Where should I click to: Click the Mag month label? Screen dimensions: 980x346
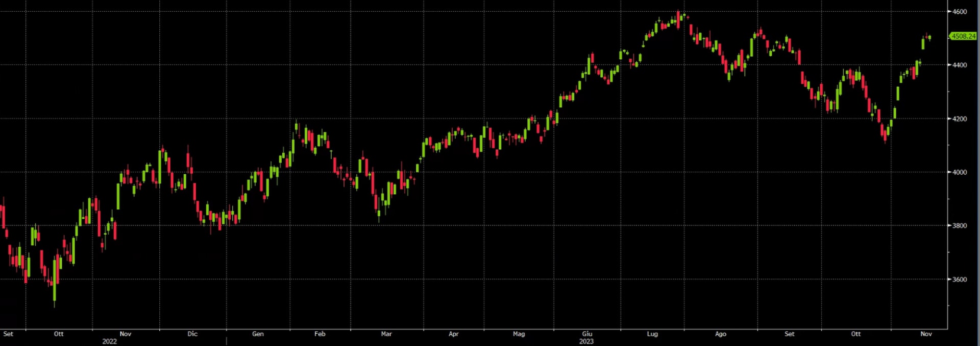(x=519, y=334)
